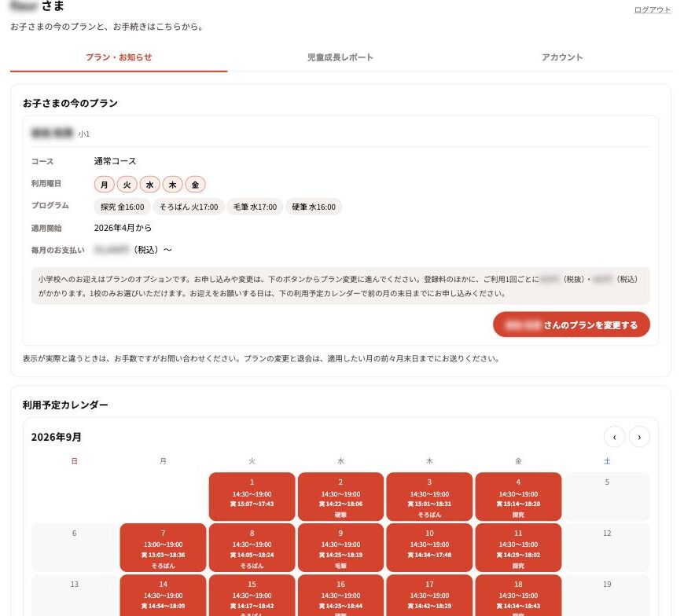Click the 利用予定カレンダー heading
The height and width of the screenshot is (616, 684).
[x=65, y=405]
